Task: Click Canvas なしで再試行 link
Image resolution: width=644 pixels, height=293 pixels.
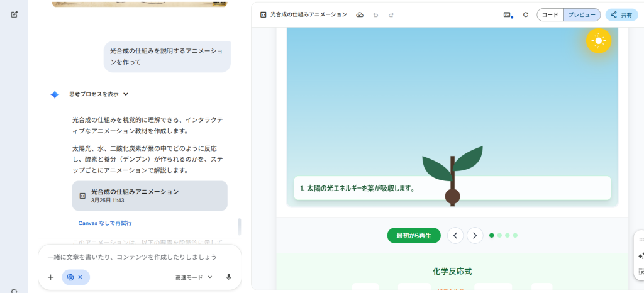Action: point(105,223)
